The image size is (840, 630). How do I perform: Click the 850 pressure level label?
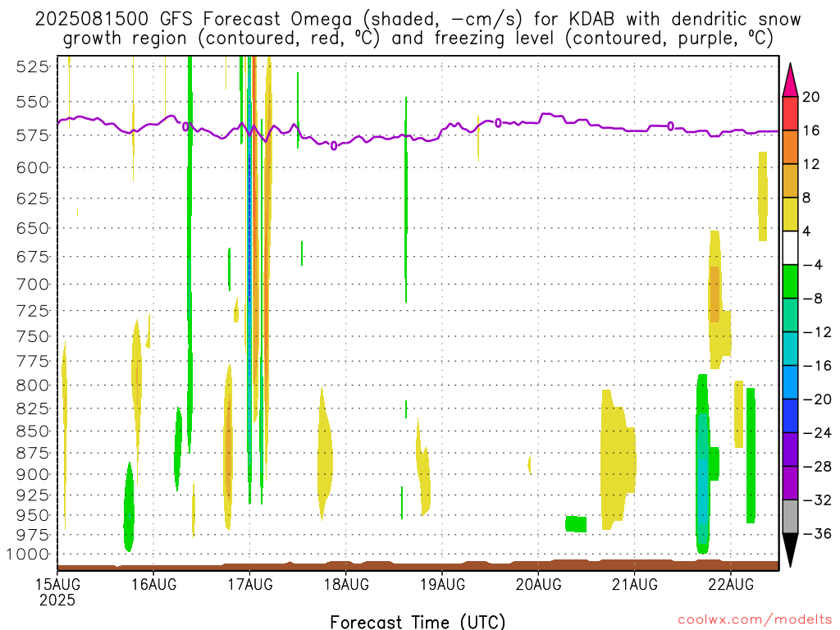coord(33,431)
